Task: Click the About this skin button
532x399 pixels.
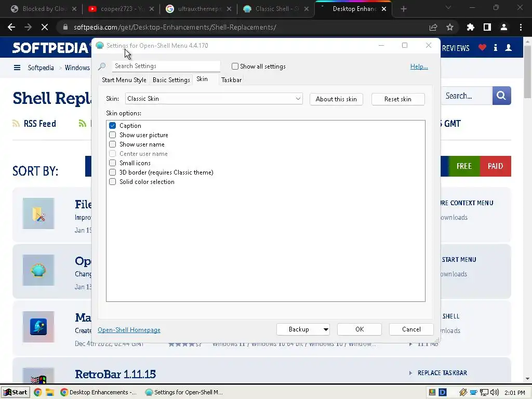Action: click(x=336, y=99)
